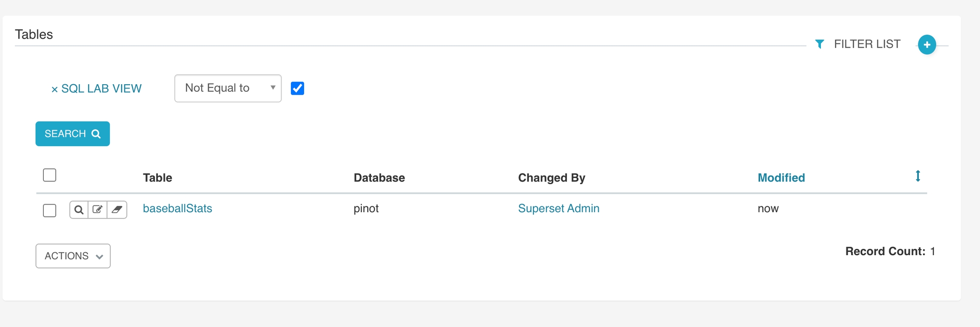This screenshot has width=980, height=327.
Task: Click the magnifier icon inside Search button
Action: pyautogui.click(x=97, y=134)
